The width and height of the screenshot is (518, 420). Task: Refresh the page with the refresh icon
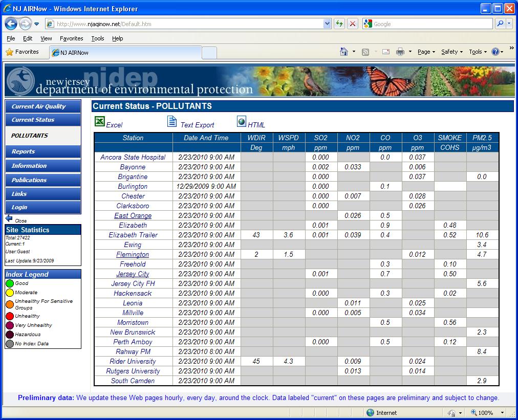tap(339, 24)
